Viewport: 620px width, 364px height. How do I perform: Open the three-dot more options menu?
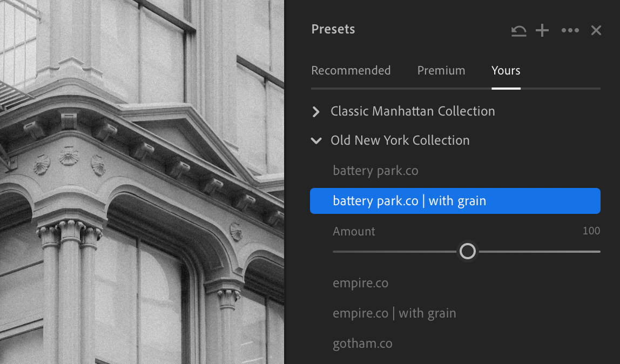(x=570, y=30)
